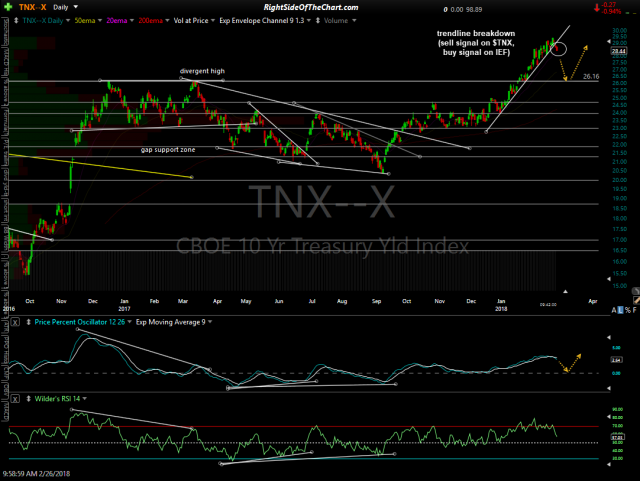Click the gray round icon above the pencil tool
The height and width of the screenshot is (481, 640).
pyautogui.click(x=636, y=291)
